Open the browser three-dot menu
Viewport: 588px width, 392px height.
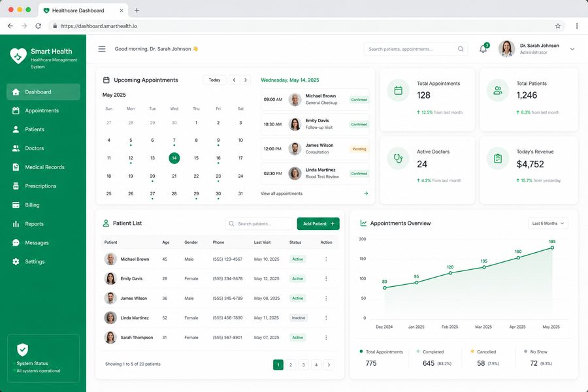pyautogui.click(x=577, y=26)
